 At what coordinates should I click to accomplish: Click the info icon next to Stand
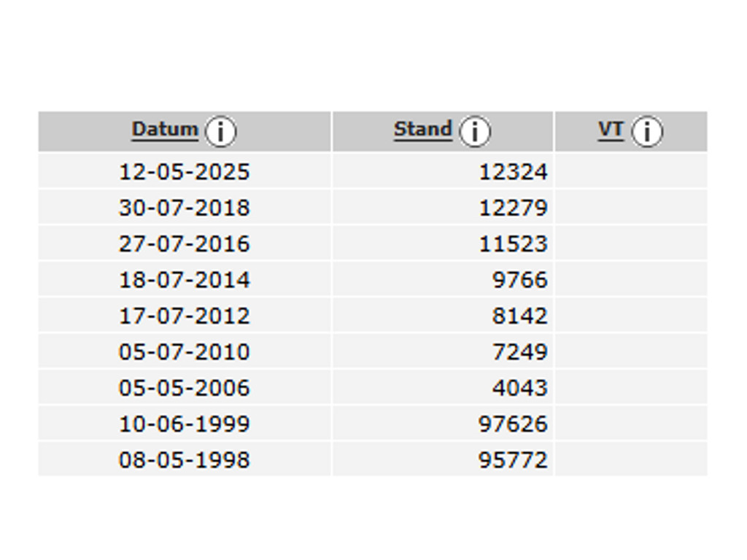pos(474,131)
